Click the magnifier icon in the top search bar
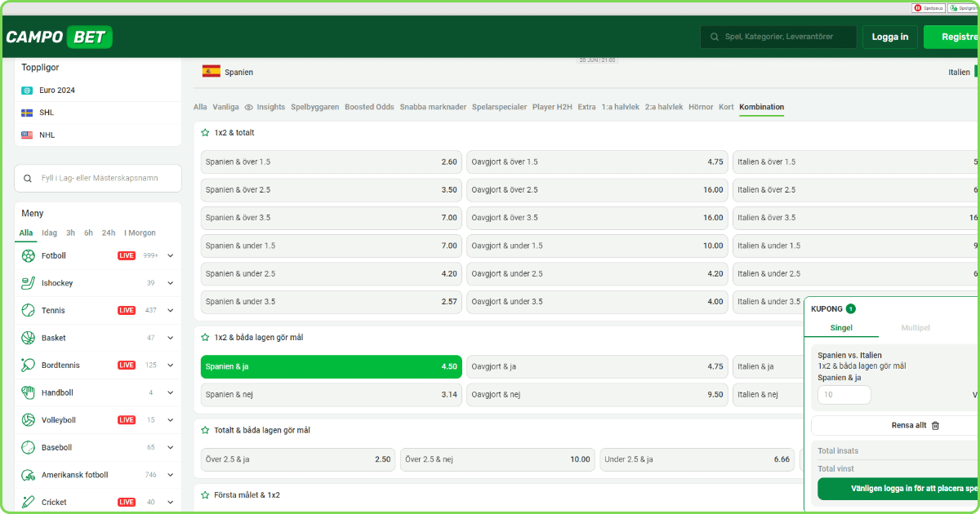Screen dimensions: 980x514 (715, 37)
